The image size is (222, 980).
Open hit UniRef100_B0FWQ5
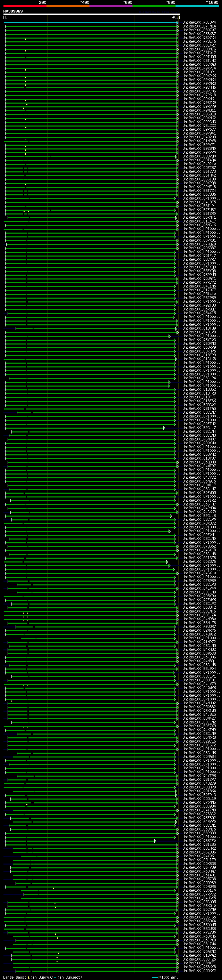199,493
